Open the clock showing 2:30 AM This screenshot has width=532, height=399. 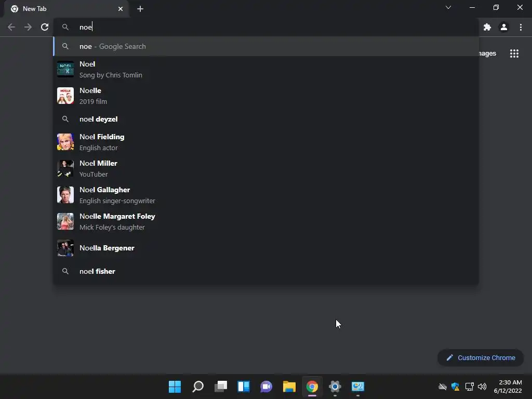(508, 387)
